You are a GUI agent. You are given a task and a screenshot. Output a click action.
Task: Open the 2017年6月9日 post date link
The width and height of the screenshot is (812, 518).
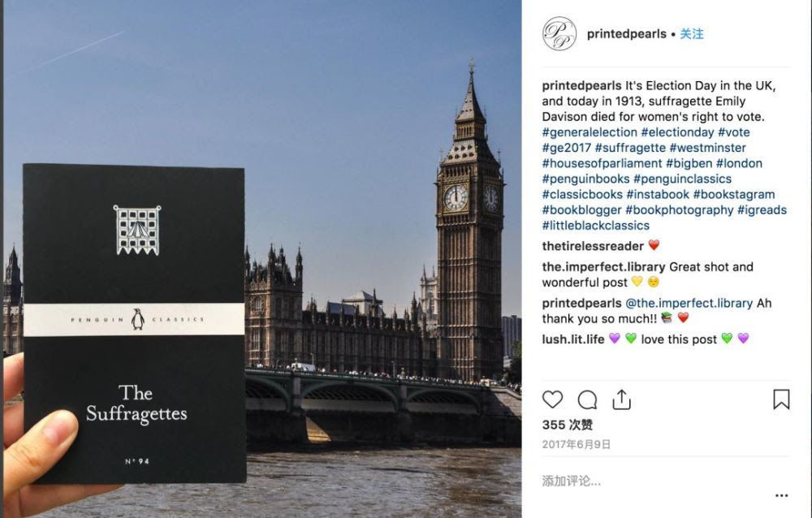(577, 444)
